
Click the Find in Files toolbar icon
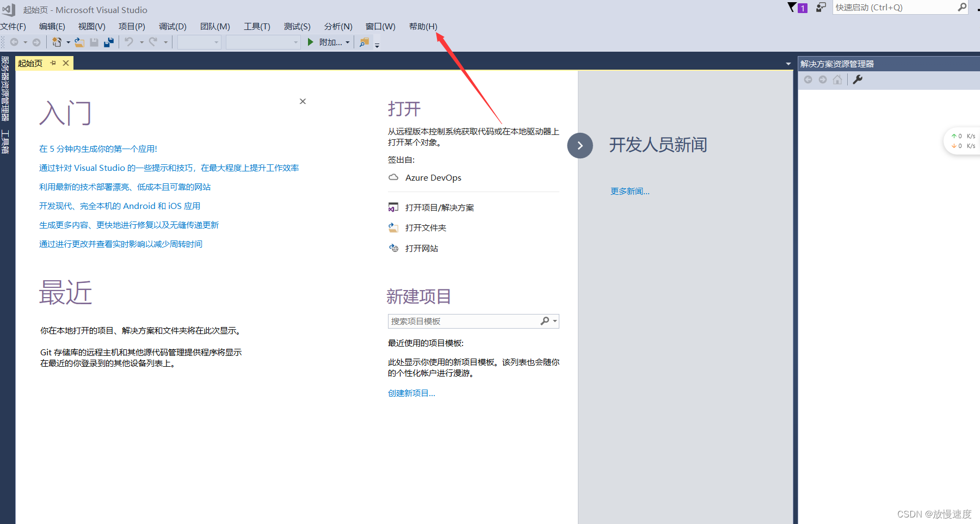[x=365, y=42]
